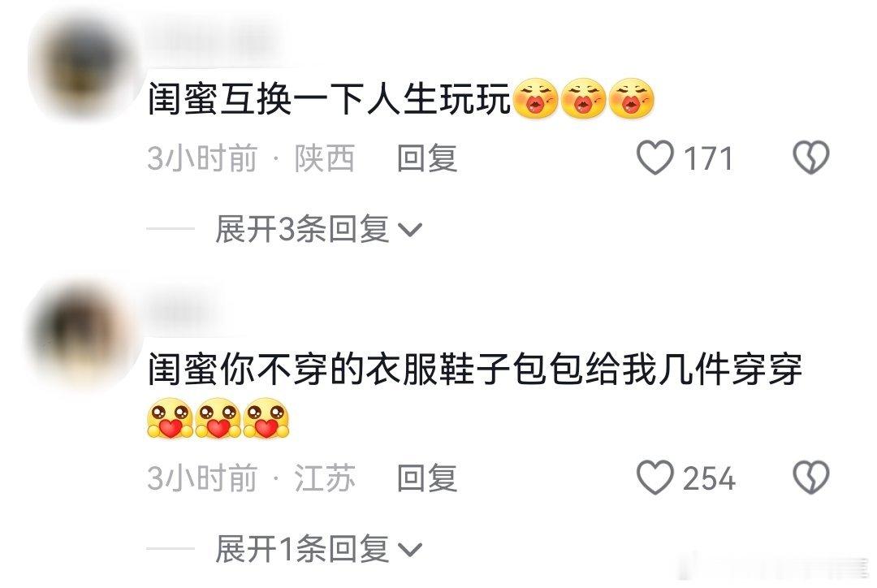This screenshot has width=877, height=588.
Task: Open the first commenter's blurred avatar
Action: pos(84,67)
